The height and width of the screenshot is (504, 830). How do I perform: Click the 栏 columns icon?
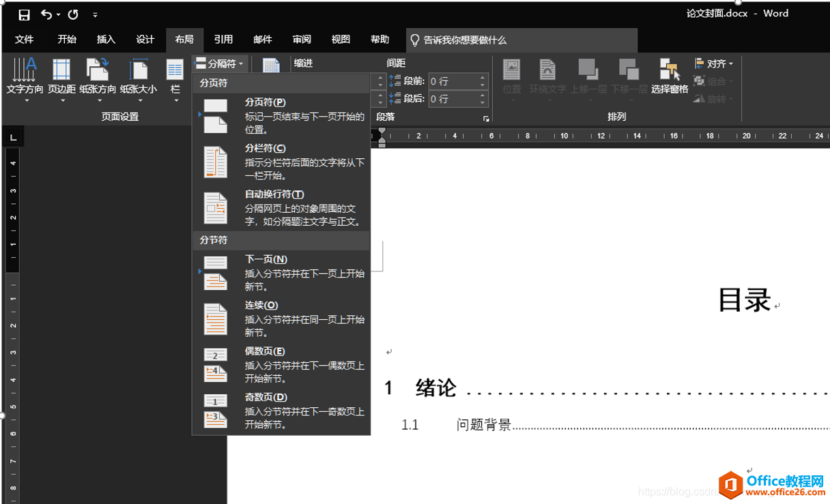point(175,71)
